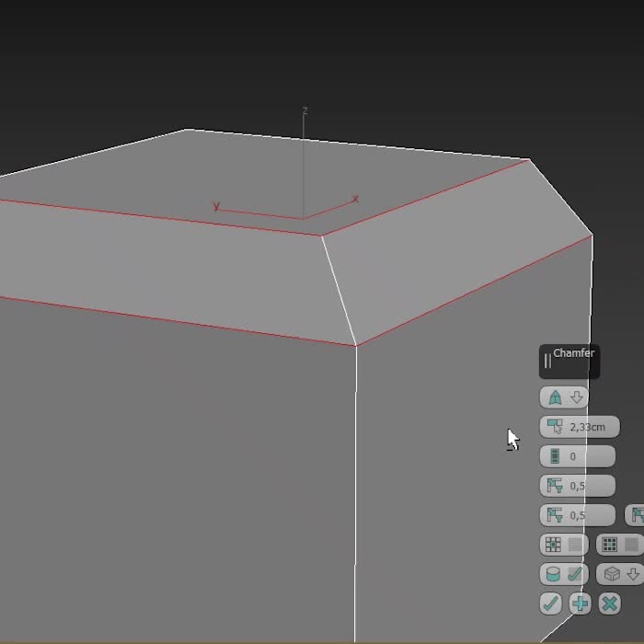Confirm chamfer with the OK checkmark button

[x=550, y=604]
